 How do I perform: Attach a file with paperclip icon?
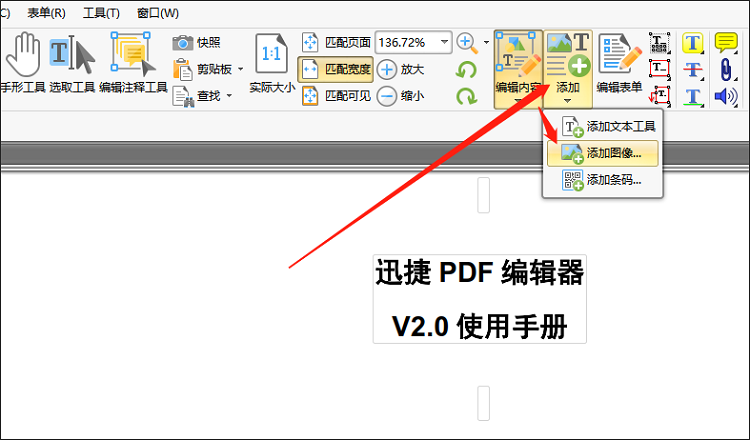[726, 69]
